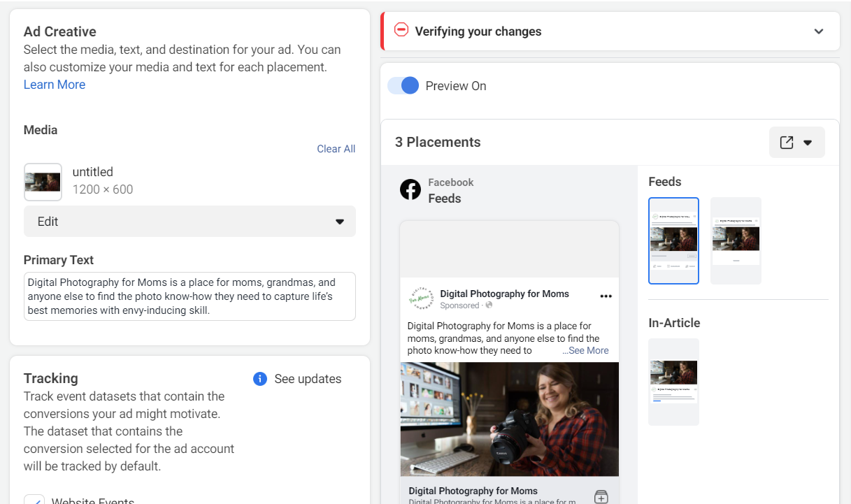Open the Edit media dropdown
The height and width of the screenshot is (504, 851).
tap(189, 222)
